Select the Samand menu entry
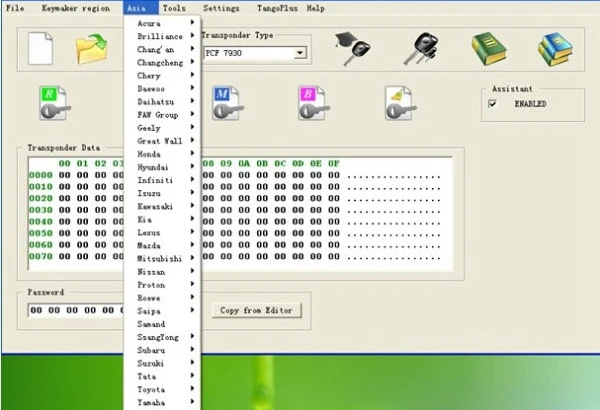This screenshot has width=600, height=410. coord(162,324)
